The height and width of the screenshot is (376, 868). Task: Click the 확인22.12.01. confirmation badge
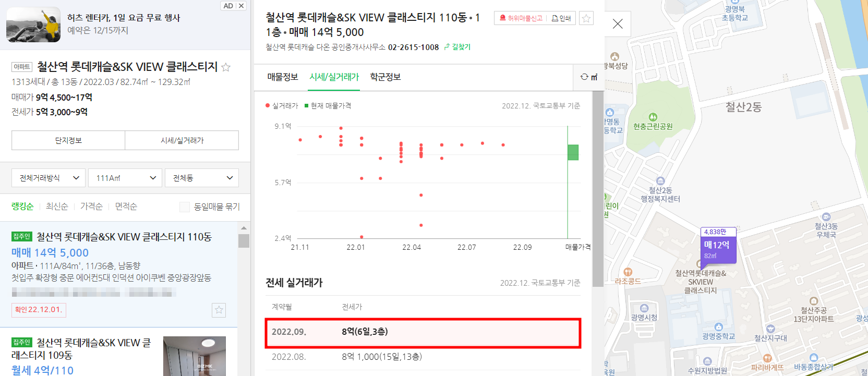(39, 310)
